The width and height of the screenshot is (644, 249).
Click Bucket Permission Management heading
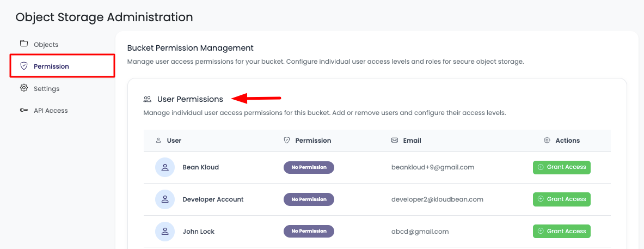[190, 48]
